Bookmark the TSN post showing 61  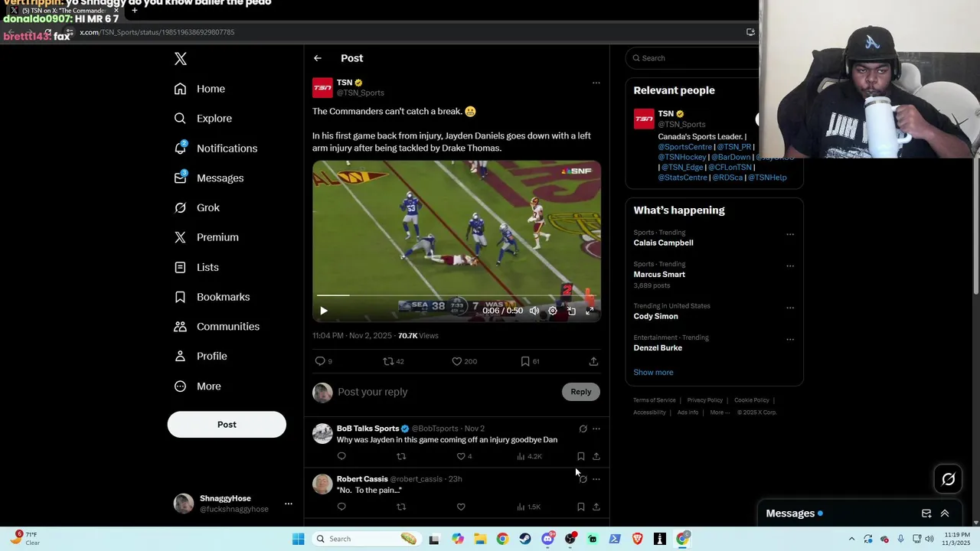coord(530,361)
